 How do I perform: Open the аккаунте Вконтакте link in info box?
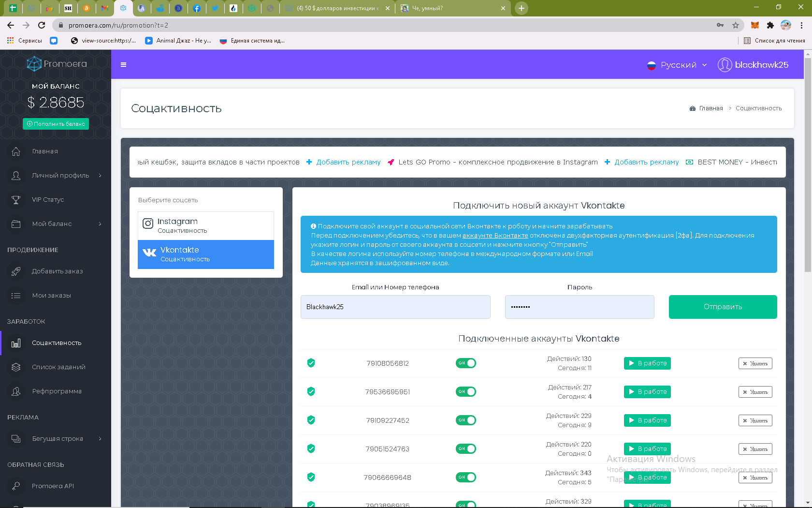tap(495, 236)
